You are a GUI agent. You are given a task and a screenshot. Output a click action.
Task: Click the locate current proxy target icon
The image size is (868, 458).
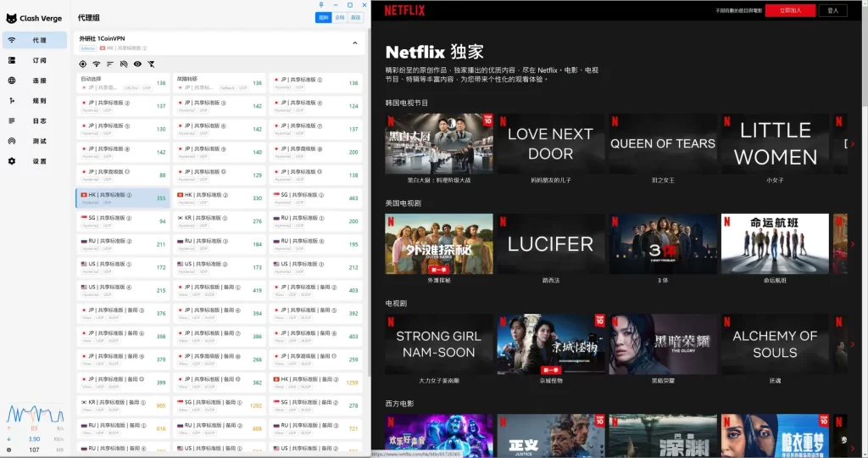tap(82, 64)
